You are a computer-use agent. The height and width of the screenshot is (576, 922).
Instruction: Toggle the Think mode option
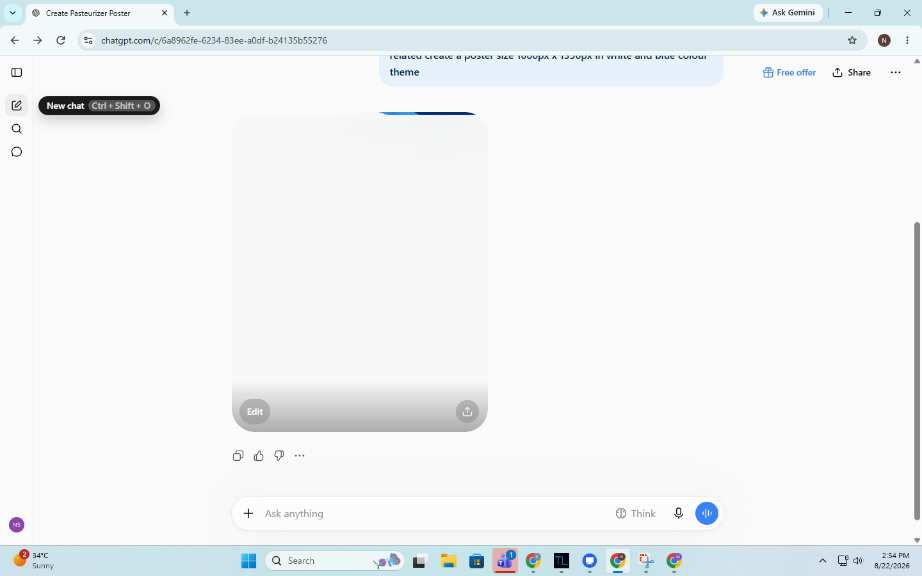[635, 513]
